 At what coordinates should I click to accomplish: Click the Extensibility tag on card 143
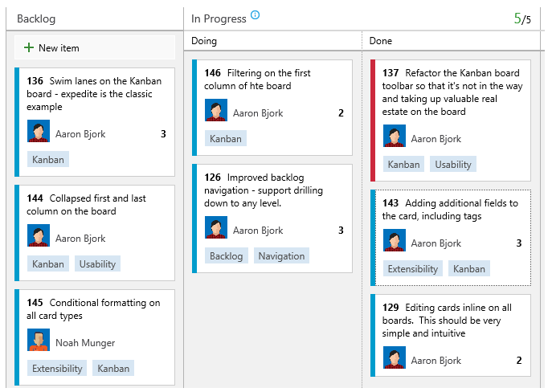[x=413, y=268]
